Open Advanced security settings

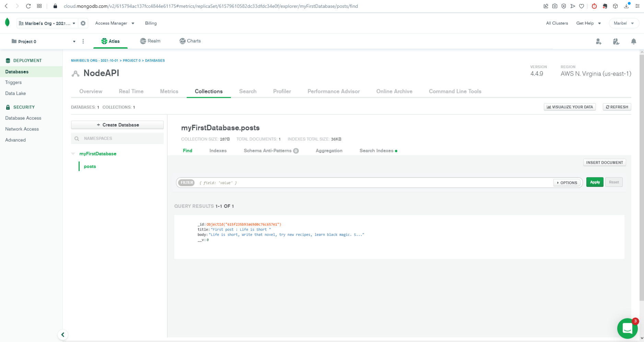tap(15, 140)
